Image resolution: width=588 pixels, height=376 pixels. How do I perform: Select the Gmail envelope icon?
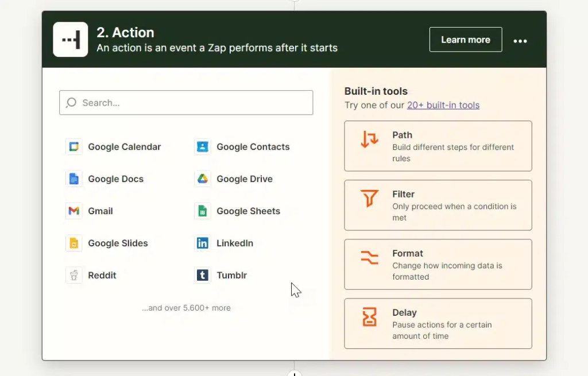click(73, 211)
